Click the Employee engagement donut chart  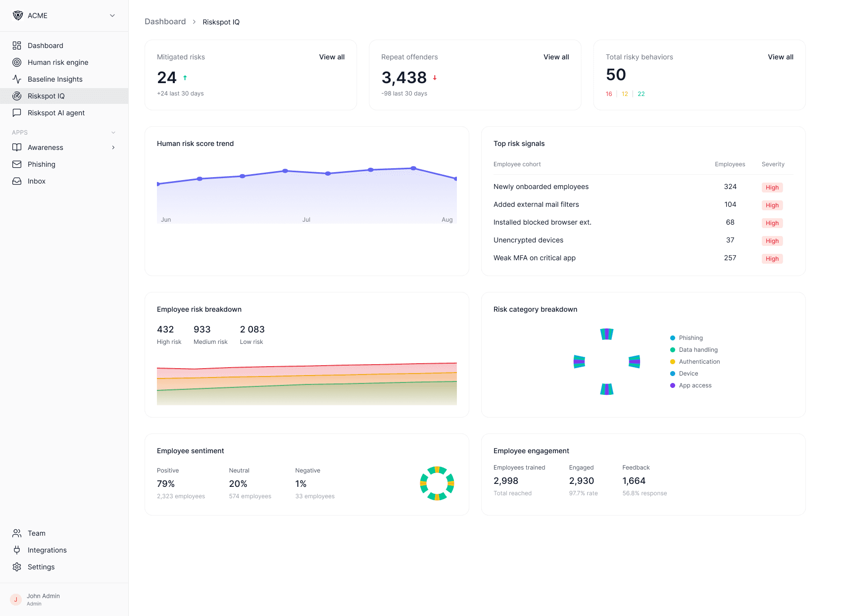437,483
